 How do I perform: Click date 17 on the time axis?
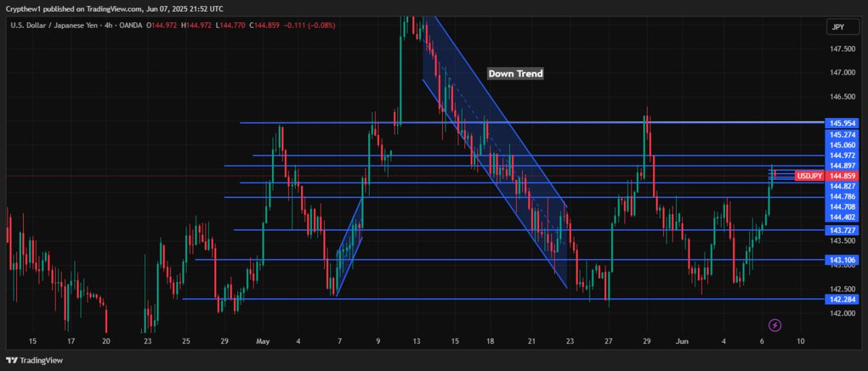point(70,340)
